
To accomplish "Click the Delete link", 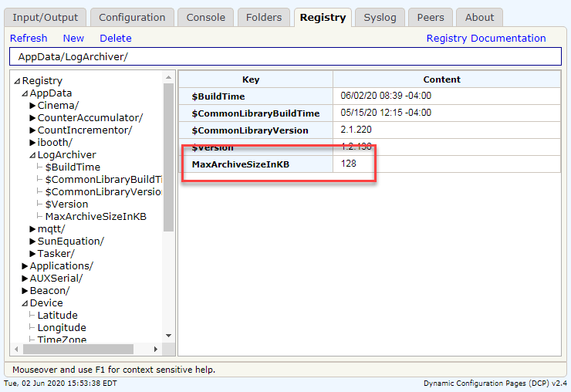I will tap(116, 39).
